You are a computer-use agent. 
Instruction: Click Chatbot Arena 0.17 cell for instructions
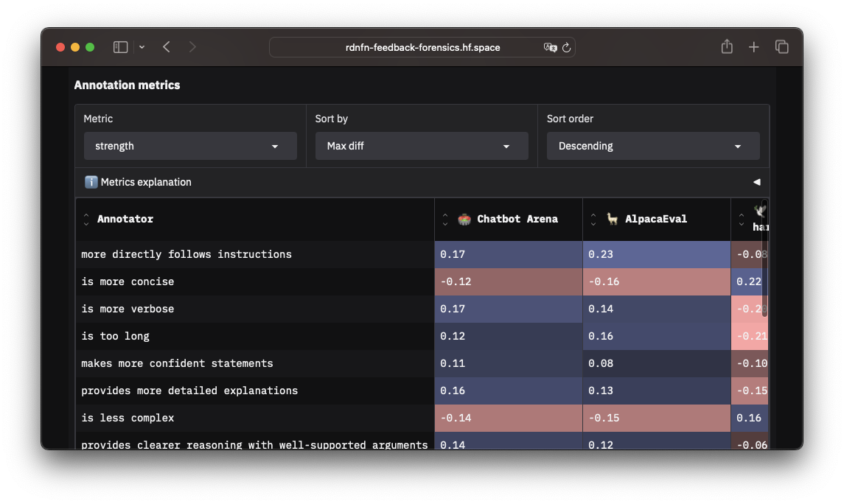pos(508,254)
